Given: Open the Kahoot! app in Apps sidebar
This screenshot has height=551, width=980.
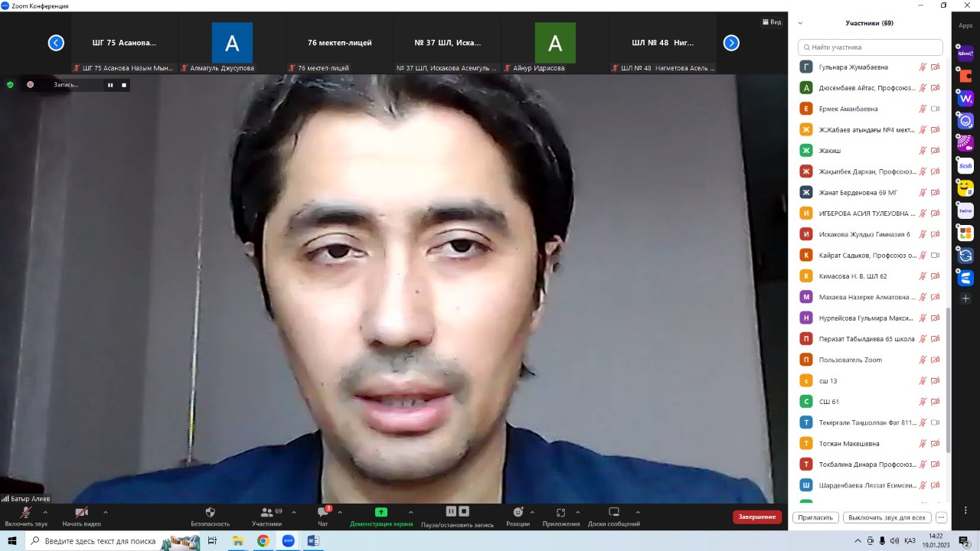Looking at the screenshot, I should (965, 52).
